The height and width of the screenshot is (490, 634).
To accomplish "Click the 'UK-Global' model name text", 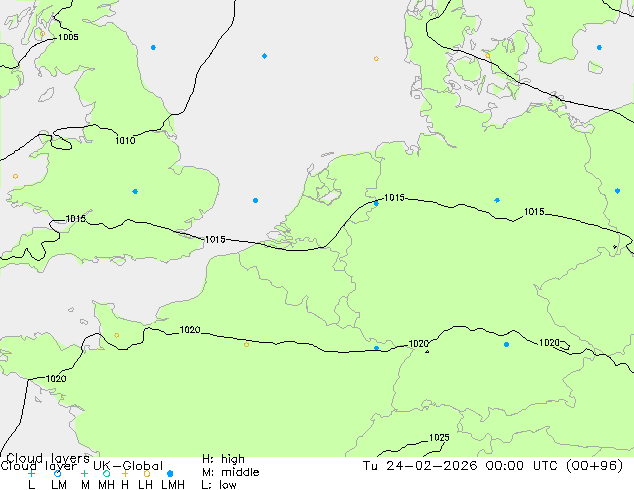I will point(128,466).
